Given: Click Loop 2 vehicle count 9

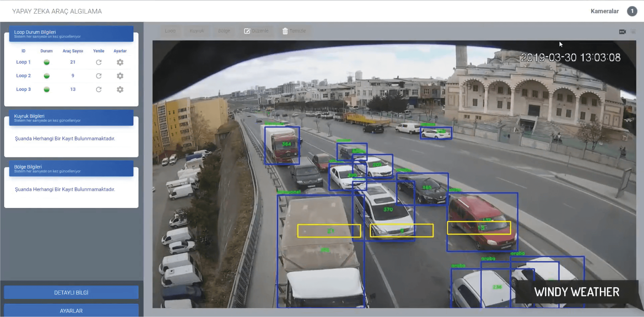Looking at the screenshot, I should point(73,75).
